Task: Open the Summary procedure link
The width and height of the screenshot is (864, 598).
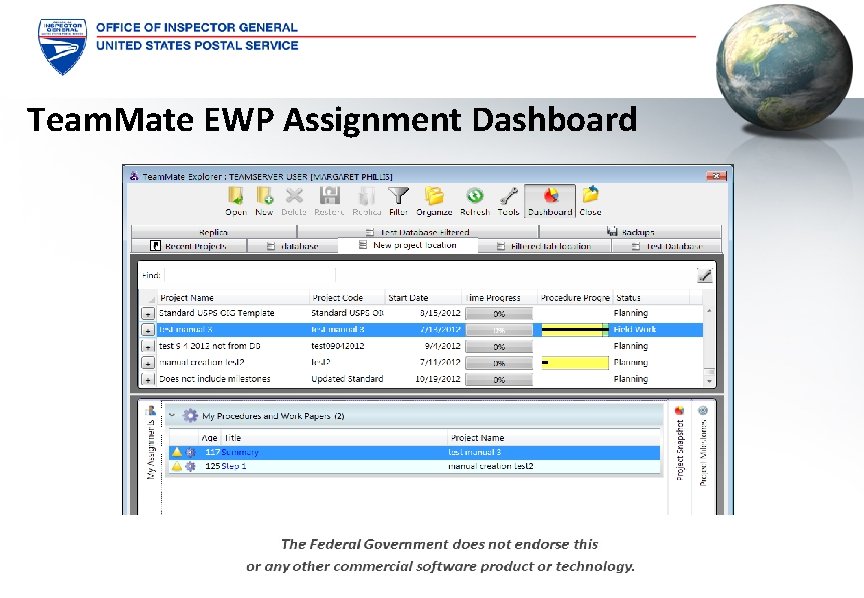Action: 240,452
